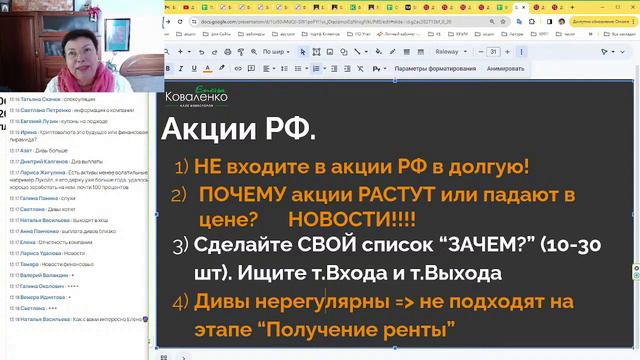Open 'Личный кабинет' bookmark in bookmarks bar
The width and height of the screenshot is (640, 360).
[399, 34]
